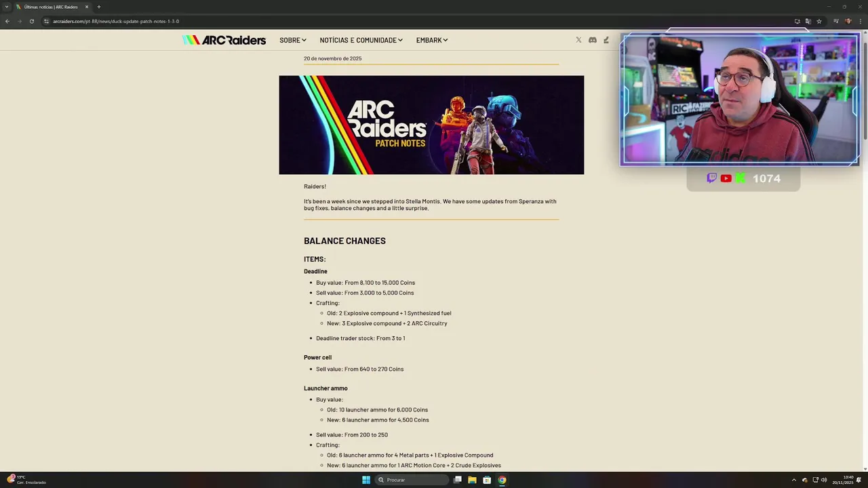Select the Últimas notícias browser tab
Screen dimensions: 868x488
click(52, 7)
